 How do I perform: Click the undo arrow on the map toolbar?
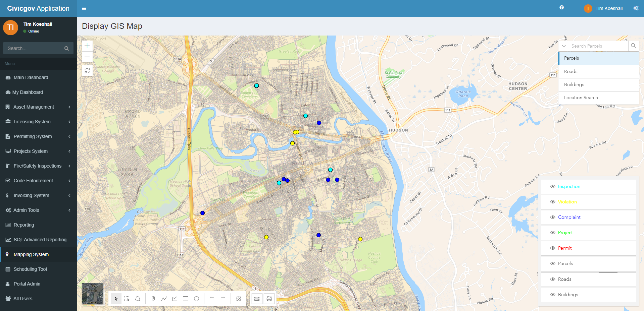tap(212, 298)
